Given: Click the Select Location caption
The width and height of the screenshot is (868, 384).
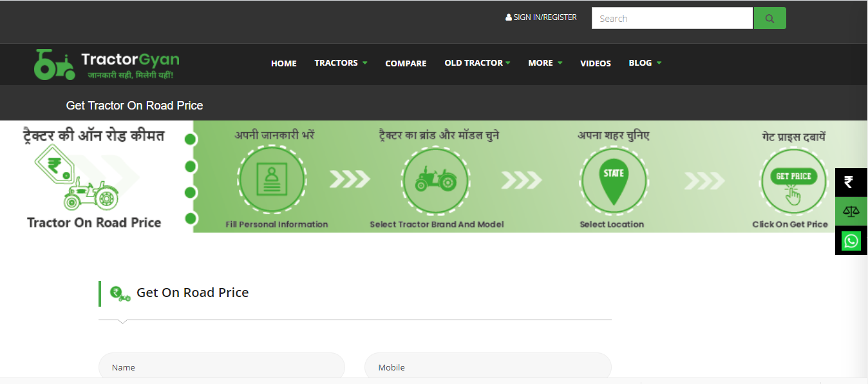Looking at the screenshot, I should [612, 224].
